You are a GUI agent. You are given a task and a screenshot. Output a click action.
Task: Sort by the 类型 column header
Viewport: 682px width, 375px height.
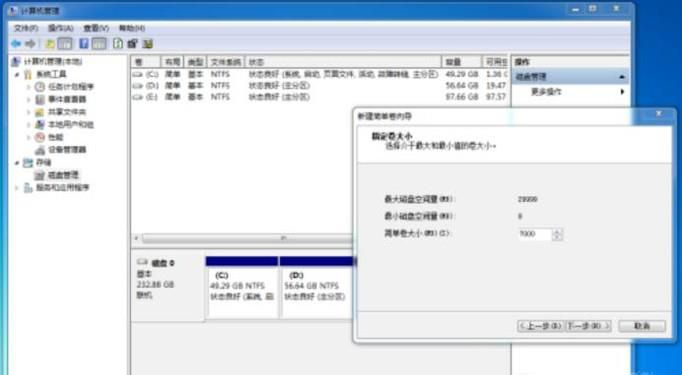click(x=195, y=62)
